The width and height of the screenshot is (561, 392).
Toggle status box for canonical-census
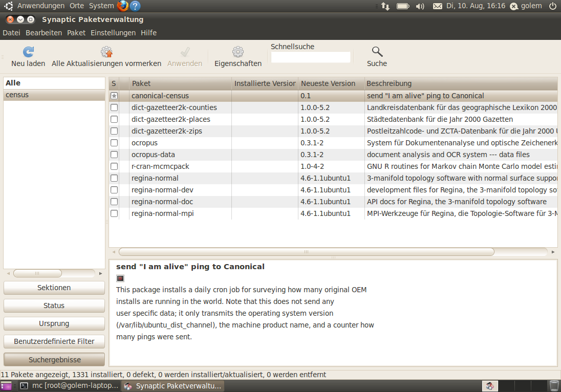click(114, 96)
